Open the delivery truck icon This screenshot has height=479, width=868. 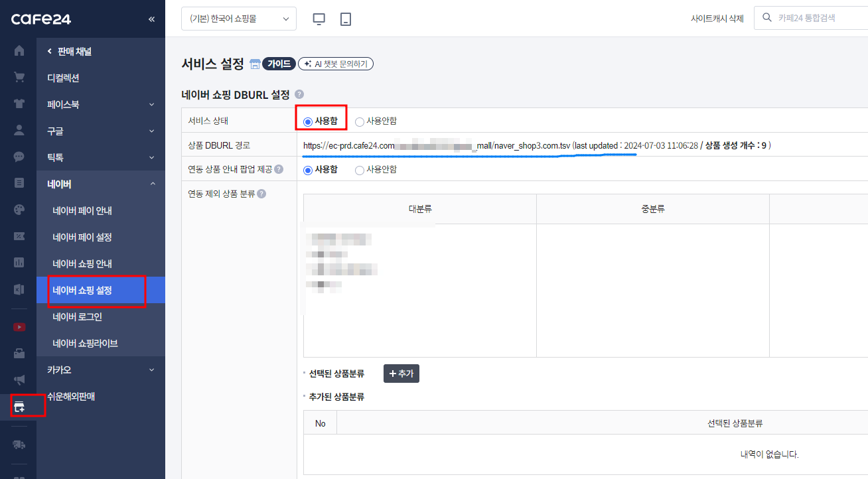tap(19, 444)
